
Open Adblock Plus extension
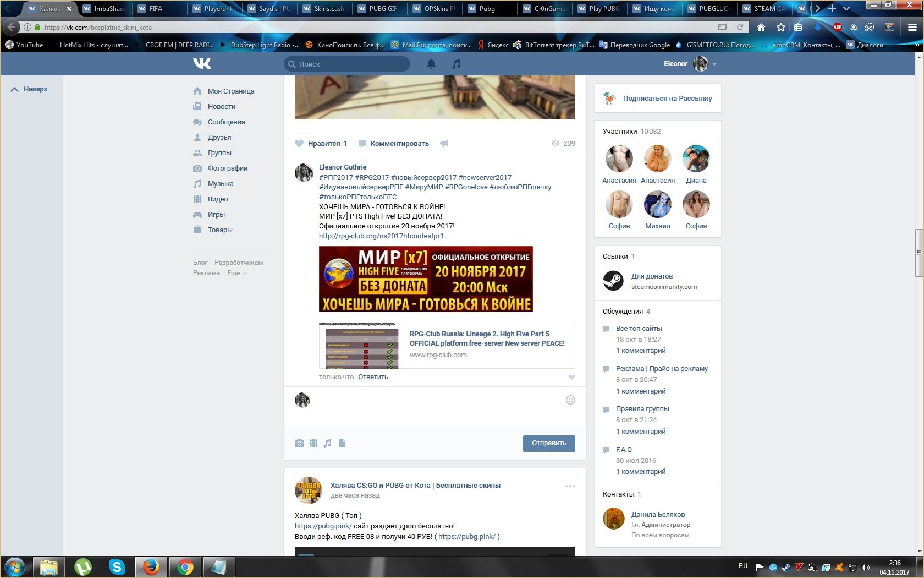838,27
